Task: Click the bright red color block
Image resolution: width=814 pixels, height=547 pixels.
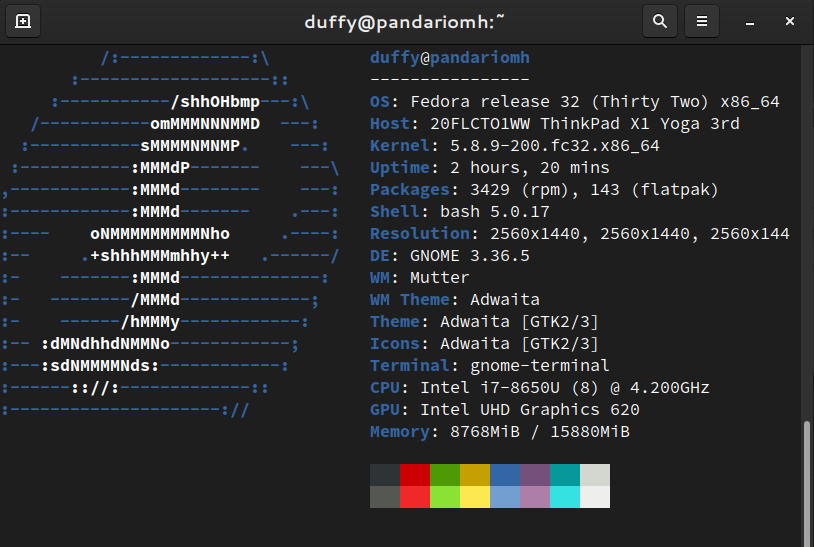Action: pos(415,497)
